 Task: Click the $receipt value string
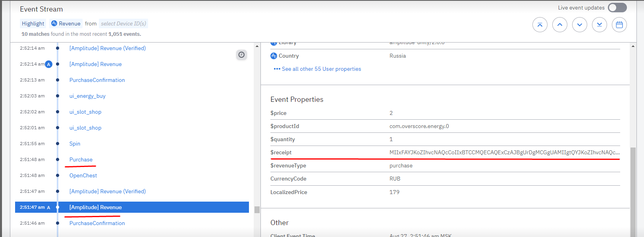tap(504, 152)
